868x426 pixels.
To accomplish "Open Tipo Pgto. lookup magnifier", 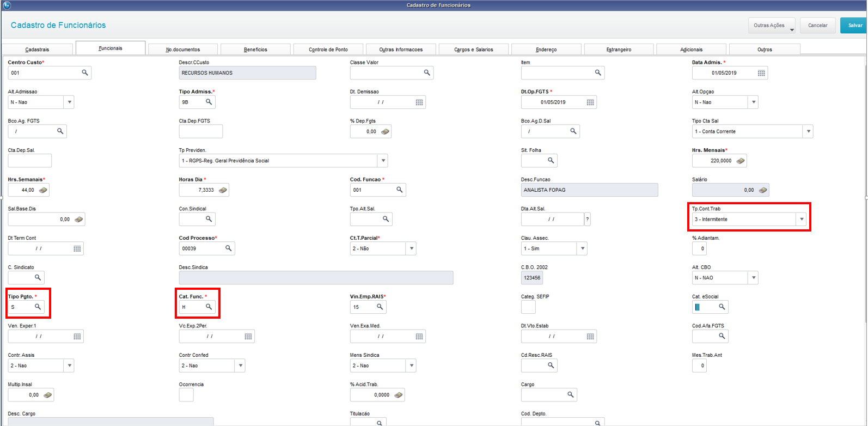I will pyautogui.click(x=38, y=307).
